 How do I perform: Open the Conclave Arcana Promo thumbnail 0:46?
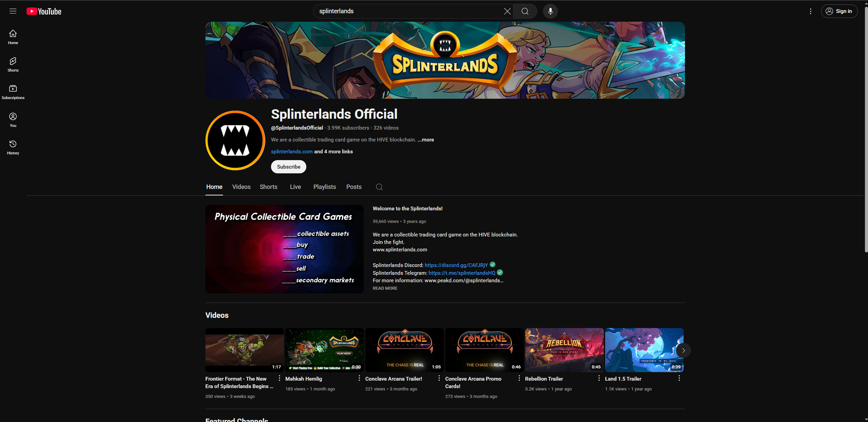(x=484, y=350)
